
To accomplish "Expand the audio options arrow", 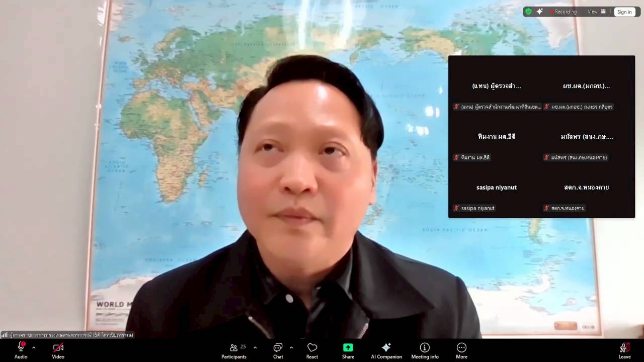I will tap(34, 347).
